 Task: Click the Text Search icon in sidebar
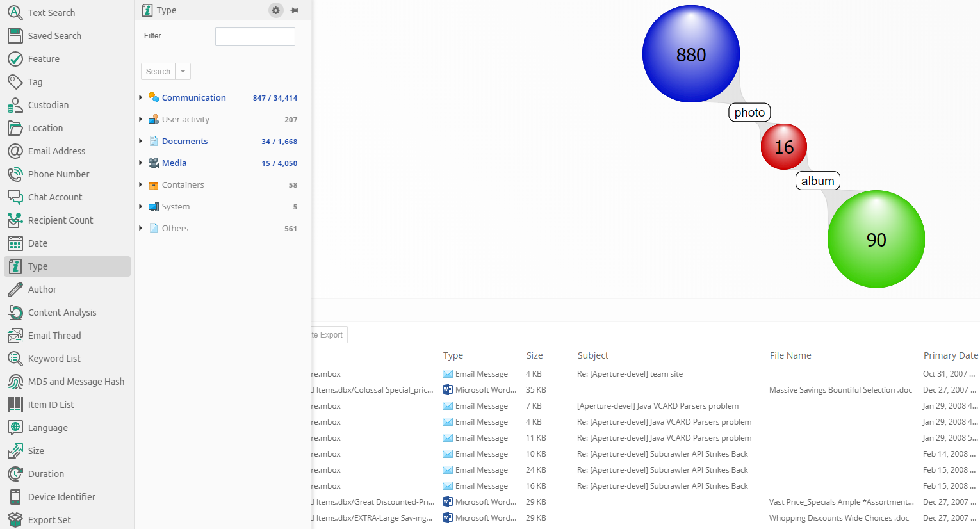click(15, 13)
